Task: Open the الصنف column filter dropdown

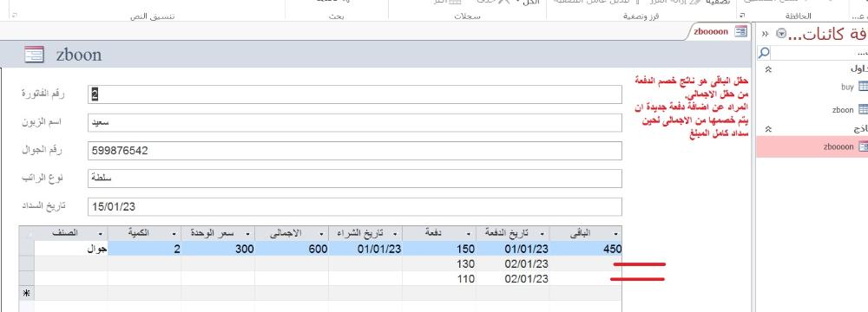Action: click(x=100, y=234)
